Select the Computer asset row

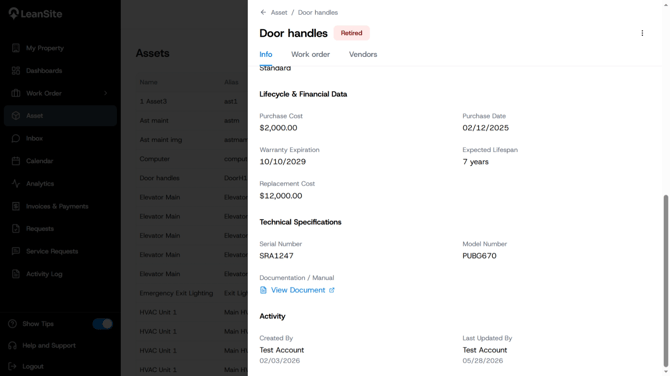point(191,159)
